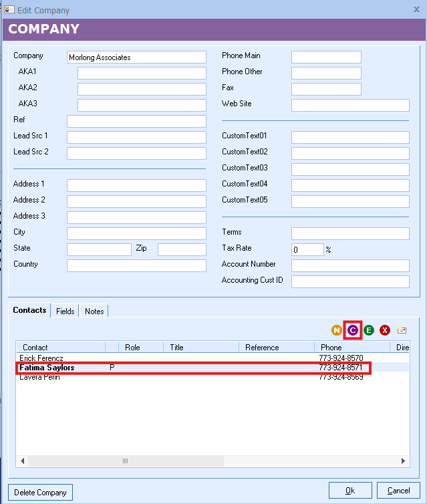
Task: Switch to the Fields tab
Action: coord(65,311)
